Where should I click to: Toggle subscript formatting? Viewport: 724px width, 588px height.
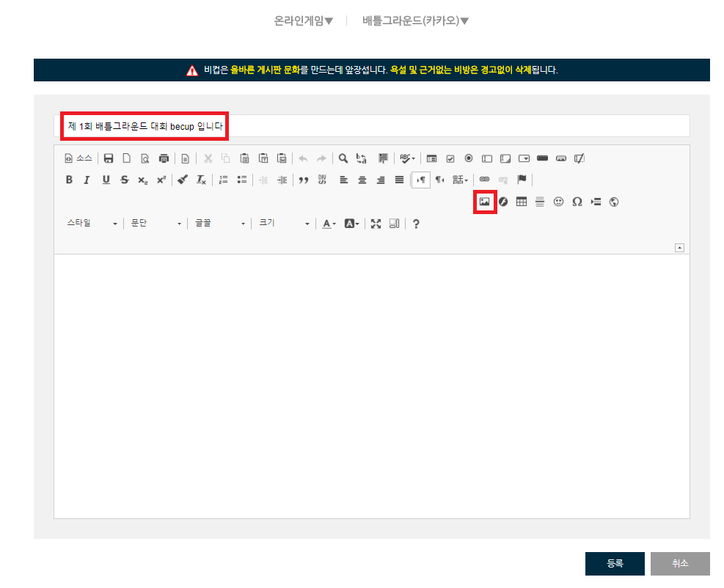coord(143,180)
